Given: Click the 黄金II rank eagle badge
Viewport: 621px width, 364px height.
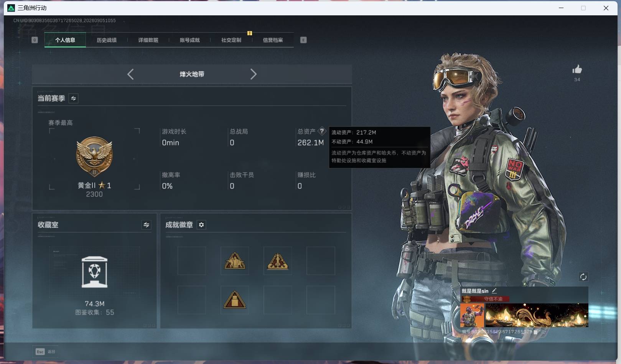Looking at the screenshot, I should point(94,156).
